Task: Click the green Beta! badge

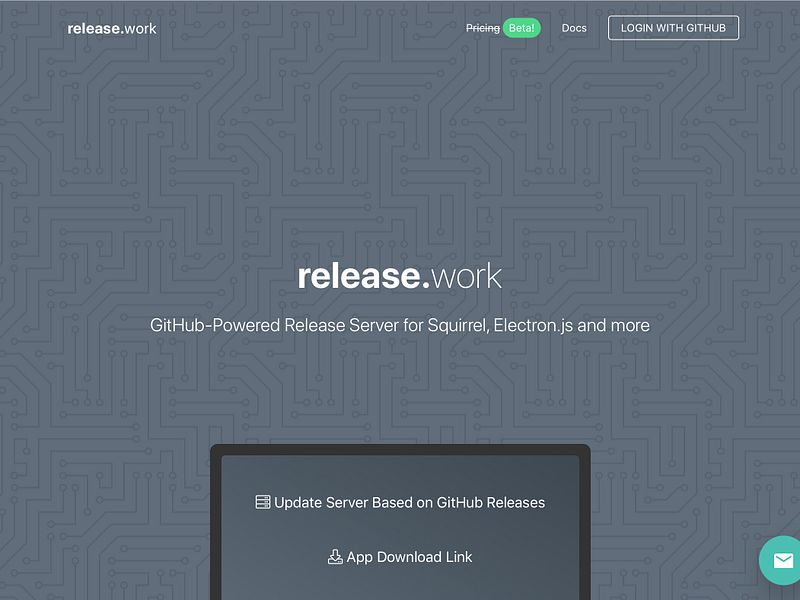Action: 521,28
